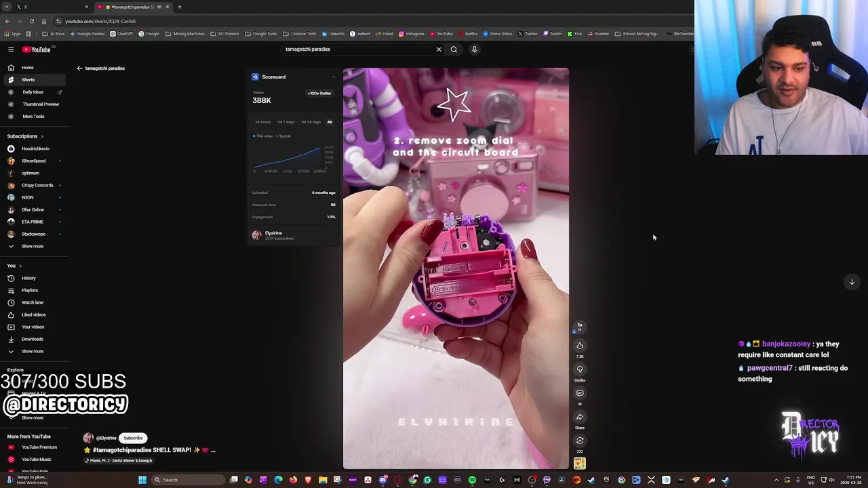Open the Short's comments
868x488 pixels.
[580, 393]
